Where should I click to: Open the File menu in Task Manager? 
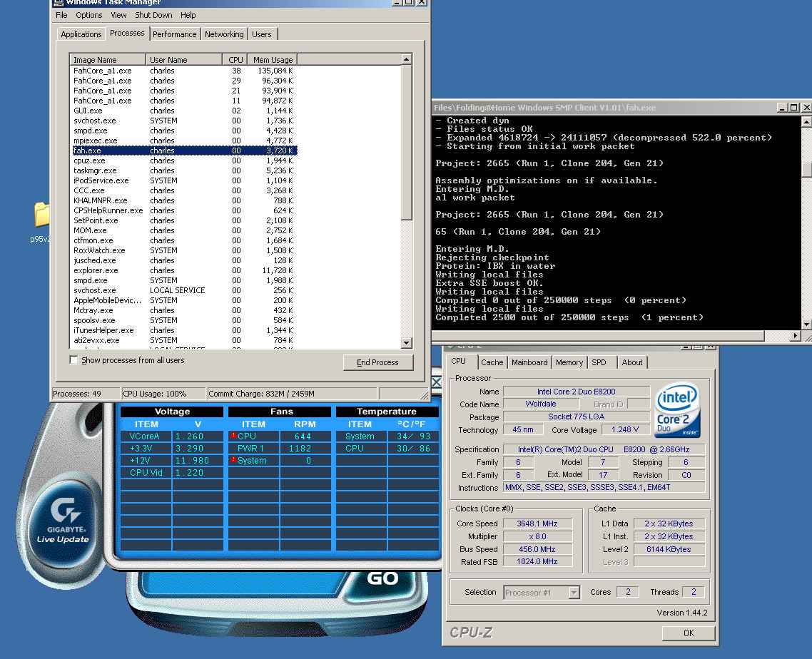point(61,15)
